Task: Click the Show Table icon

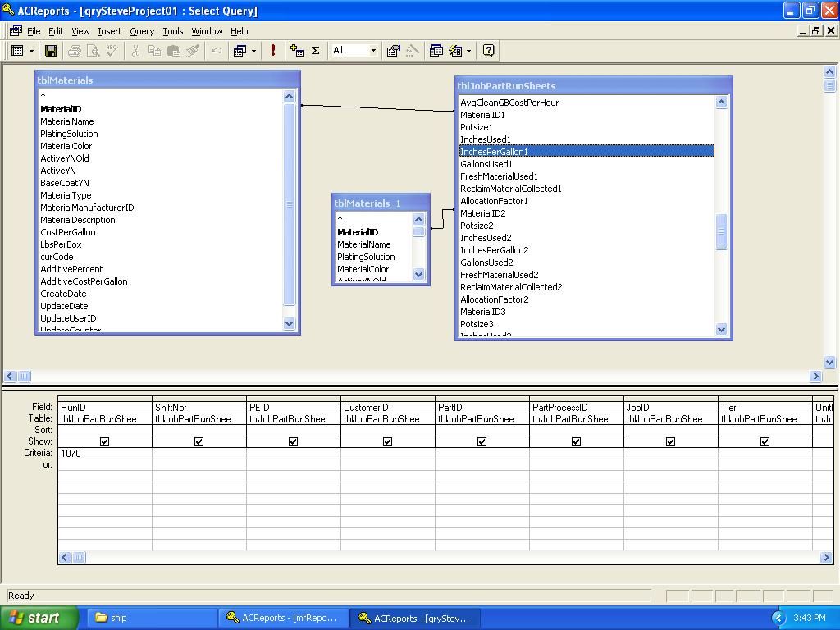Action: click(x=297, y=51)
